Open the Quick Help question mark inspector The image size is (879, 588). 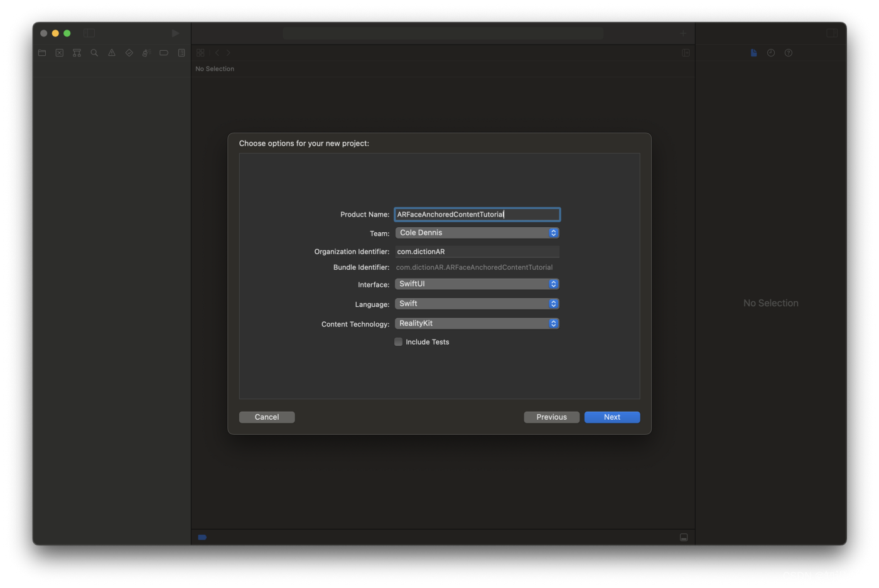(788, 53)
